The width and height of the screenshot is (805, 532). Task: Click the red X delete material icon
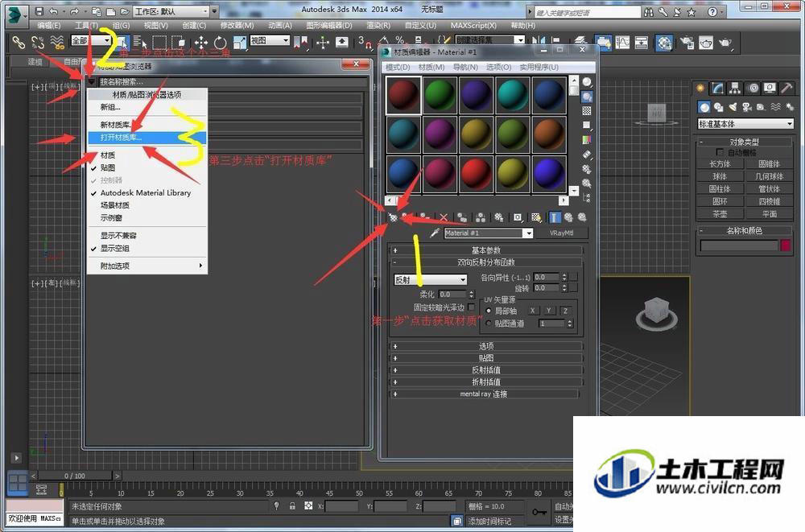[444, 218]
